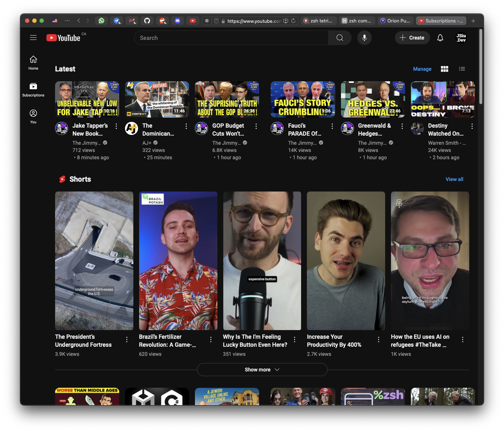Open options menu on Jake Tapper video

[x=116, y=126]
